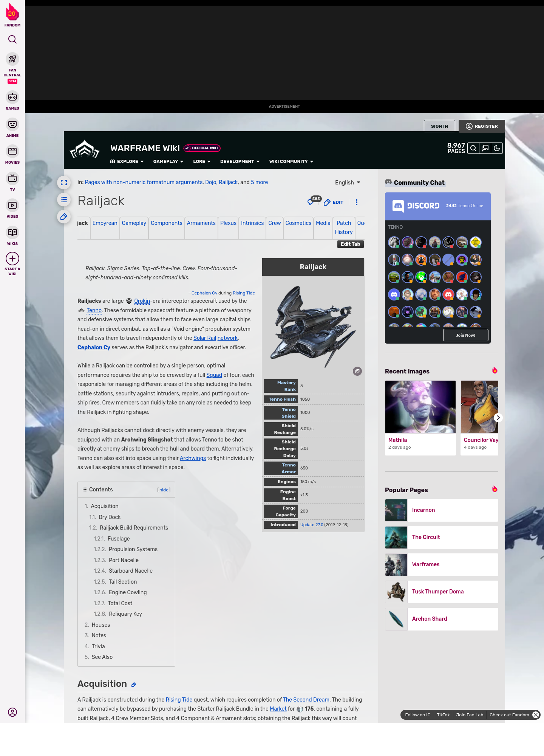This screenshot has width=544, height=756.
Task: Open the user profile icon in sidebar
Action: (12, 712)
